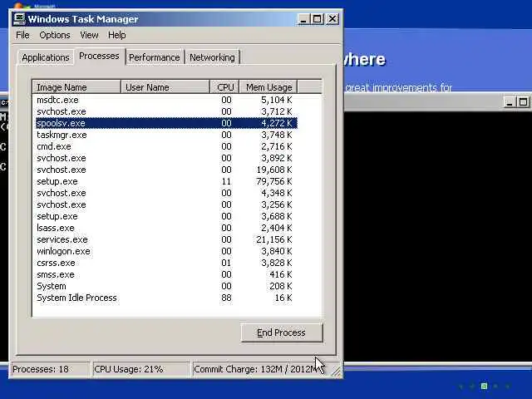Open the Options menu
532x399 pixels.
[55, 35]
